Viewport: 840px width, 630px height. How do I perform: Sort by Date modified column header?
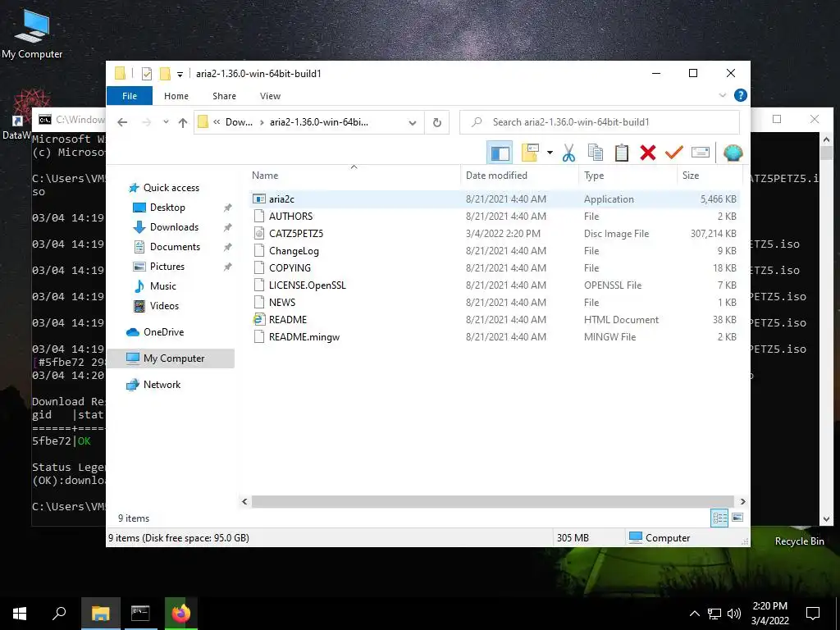pos(519,176)
